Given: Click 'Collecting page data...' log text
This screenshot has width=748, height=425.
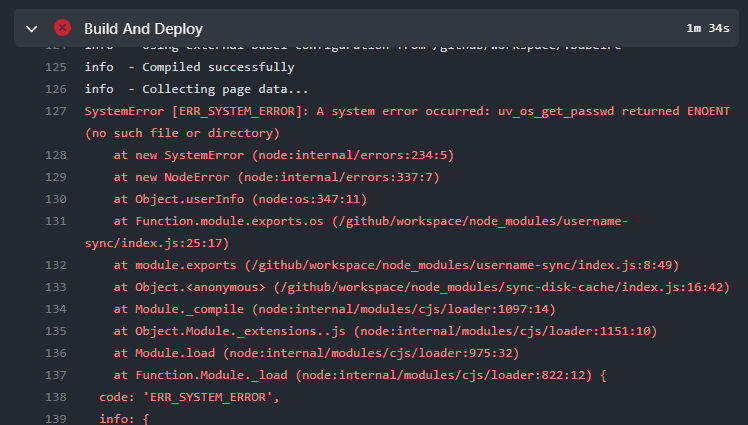Looking at the screenshot, I should (x=225, y=89).
